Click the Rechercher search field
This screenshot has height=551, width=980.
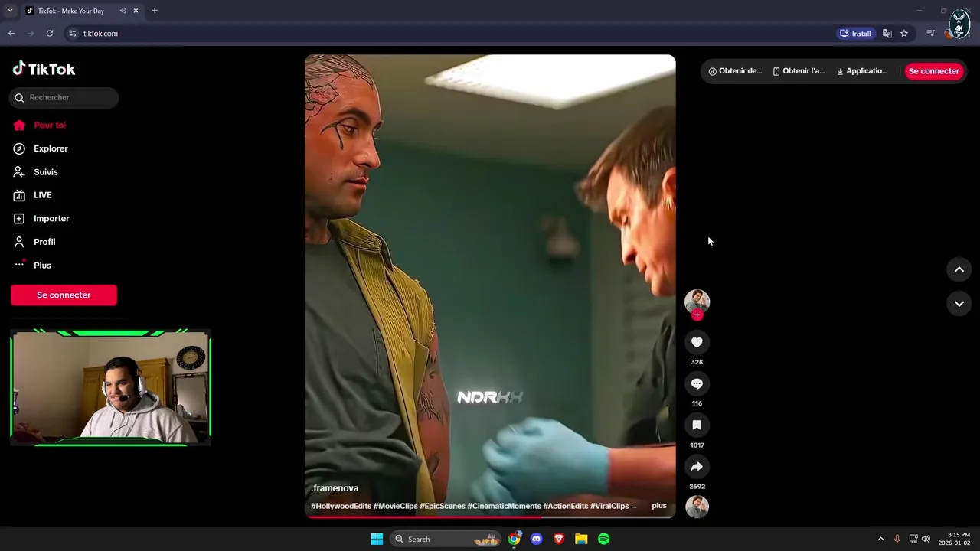click(x=64, y=97)
